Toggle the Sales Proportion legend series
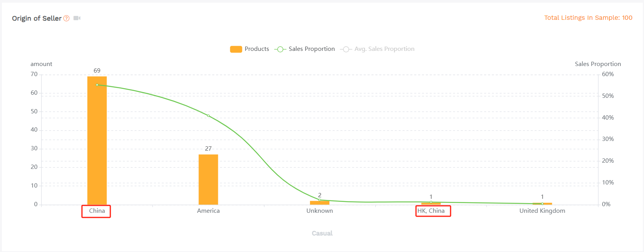The height and width of the screenshot is (252, 644). [305, 49]
